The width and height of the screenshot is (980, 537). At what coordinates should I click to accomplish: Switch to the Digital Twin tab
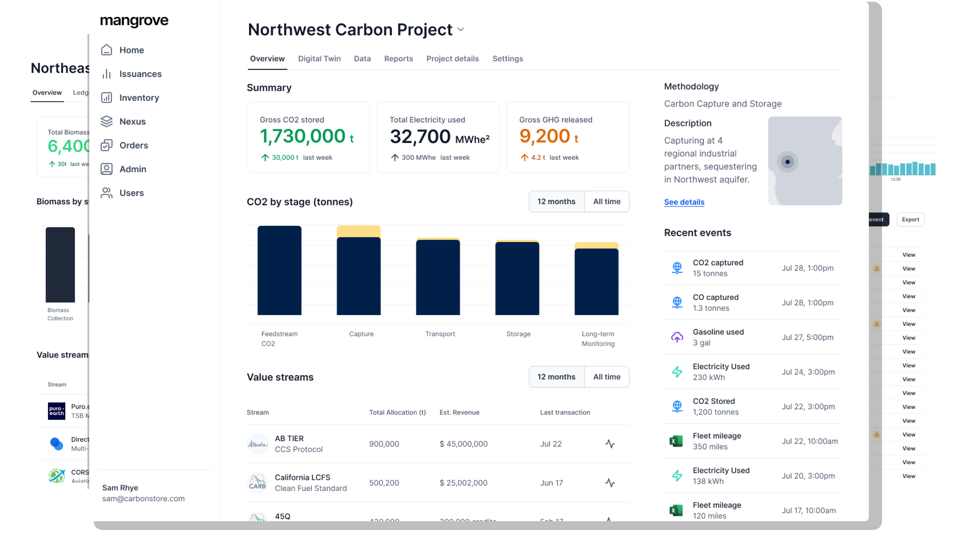[x=319, y=59]
